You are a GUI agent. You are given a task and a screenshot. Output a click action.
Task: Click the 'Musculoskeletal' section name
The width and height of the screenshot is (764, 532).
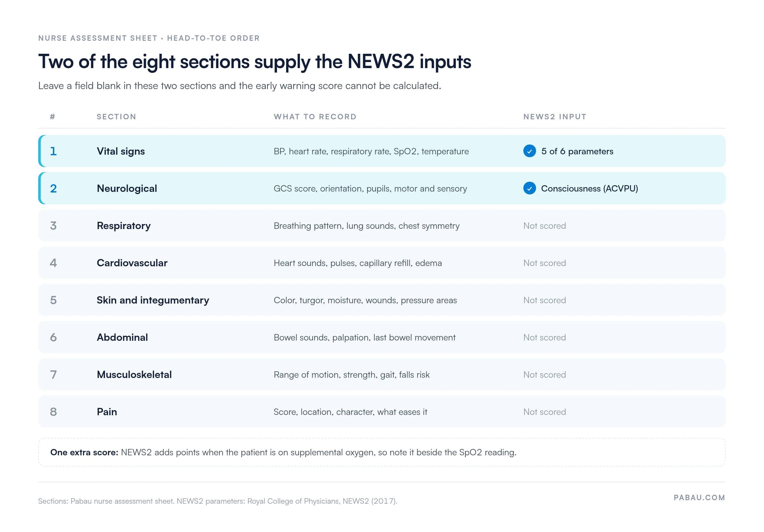point(134,375)
